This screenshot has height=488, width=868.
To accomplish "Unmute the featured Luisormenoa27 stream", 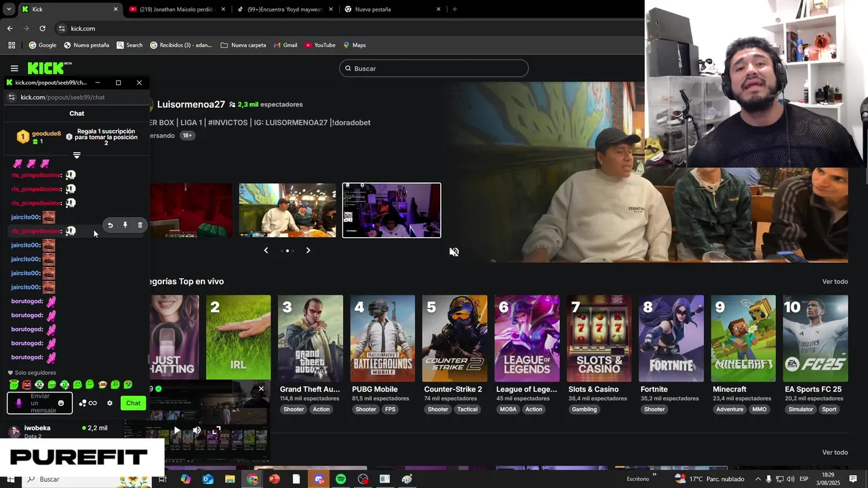I will coord(454,252).
